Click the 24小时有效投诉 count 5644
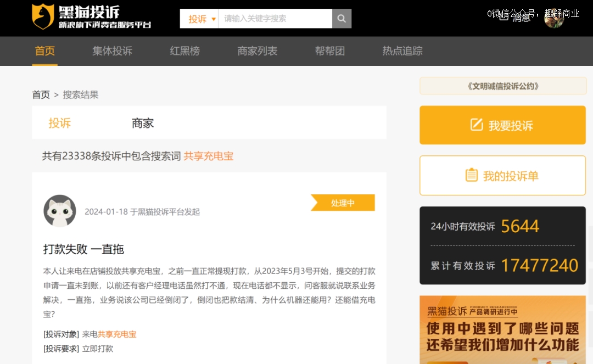This screenshot has height=364, width=593. (x=520, y=226)
